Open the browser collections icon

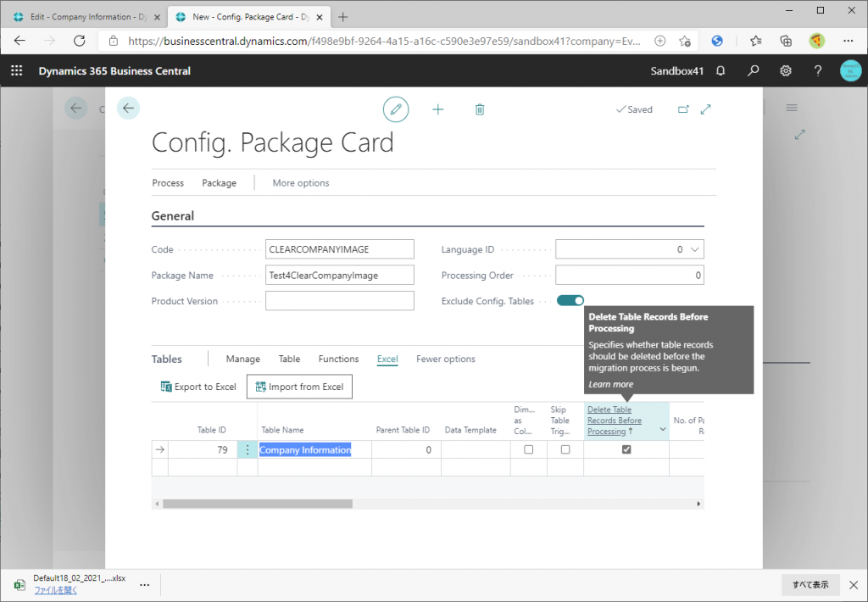(786, 41)
